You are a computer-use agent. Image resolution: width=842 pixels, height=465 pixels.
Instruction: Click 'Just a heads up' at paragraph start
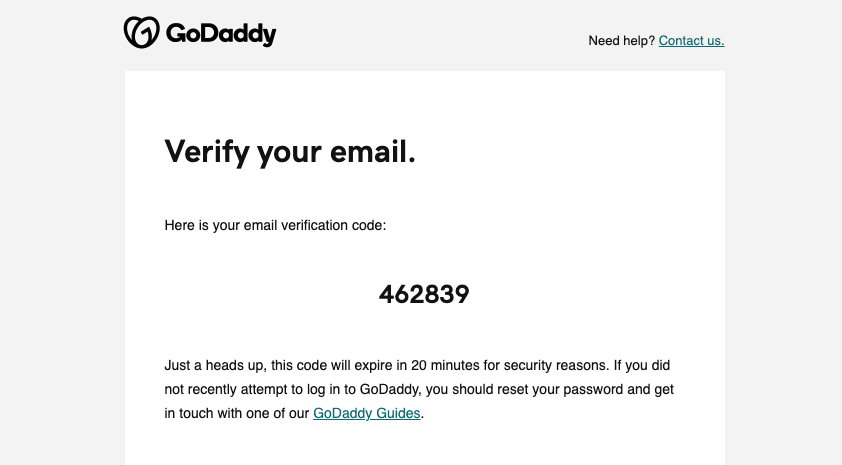coord(214,366)
